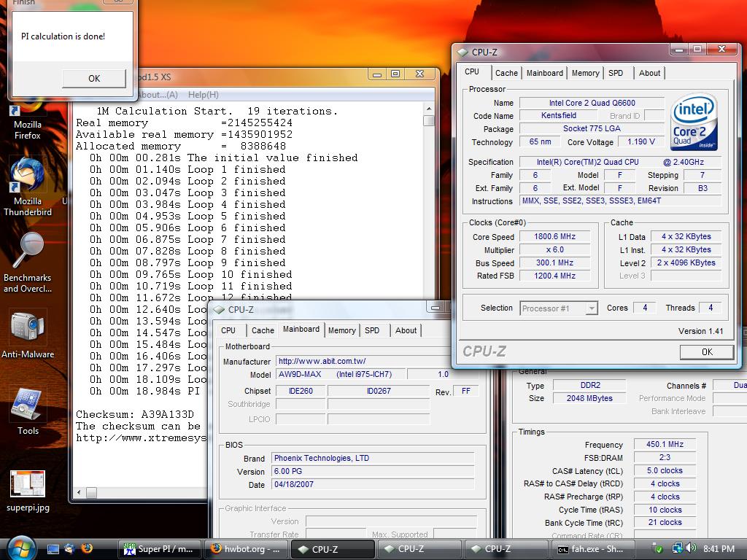Click the Safely Remove Hardware tray icon
This screenshot has width=747, height=560.
658,549
